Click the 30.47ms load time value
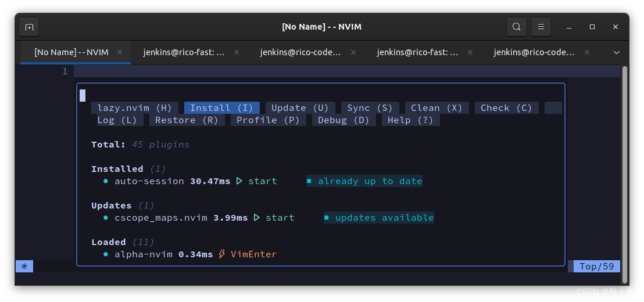 (210, 181)
